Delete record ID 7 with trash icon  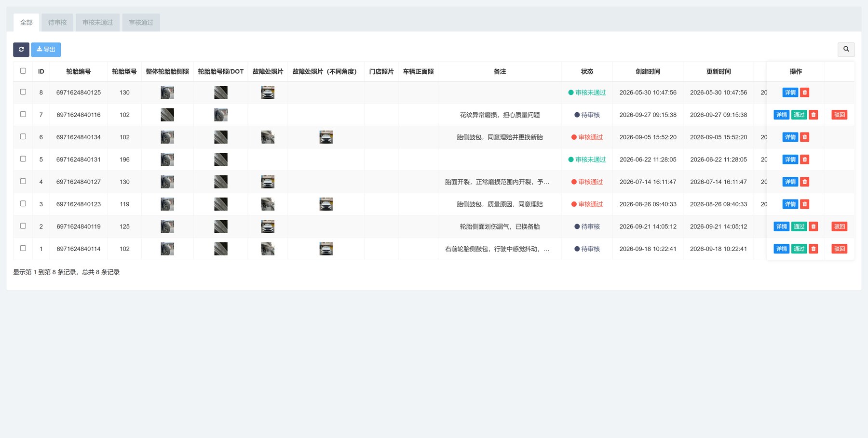click(814, 115)
